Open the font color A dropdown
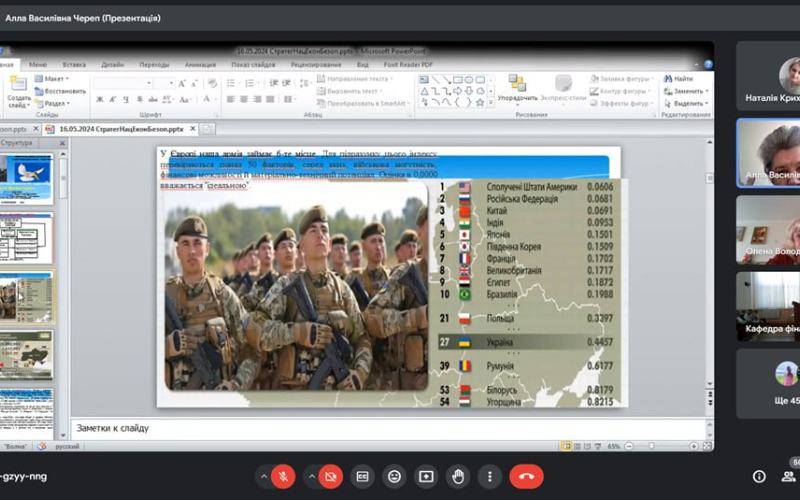The image size is (800, 500). coord(208,99)
